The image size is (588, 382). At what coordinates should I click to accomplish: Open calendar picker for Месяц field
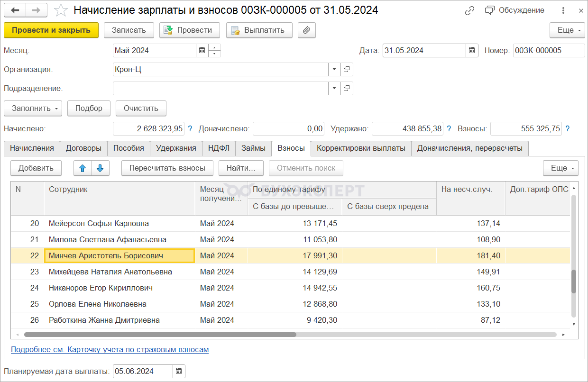(202, 51)
